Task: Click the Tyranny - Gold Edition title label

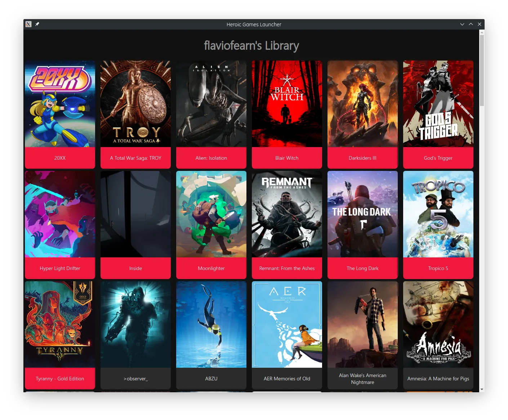Action: pyautogui.click(x=59, y=379)
